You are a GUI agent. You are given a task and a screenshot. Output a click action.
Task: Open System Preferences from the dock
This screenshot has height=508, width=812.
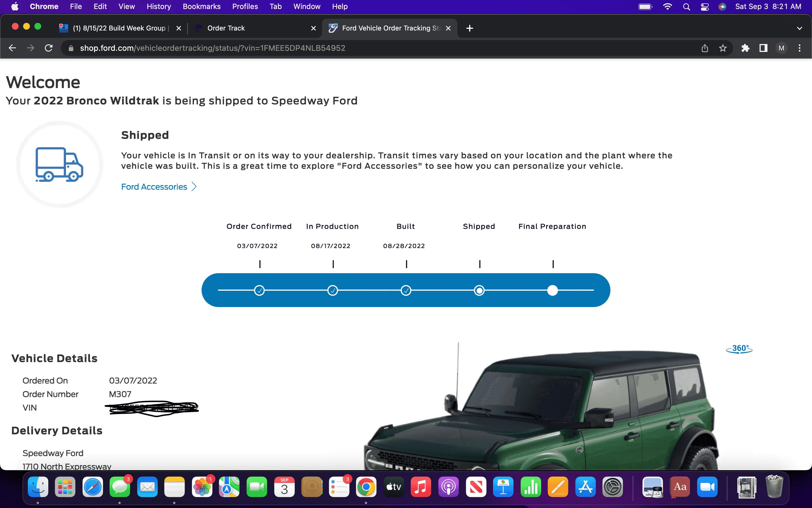613,487
